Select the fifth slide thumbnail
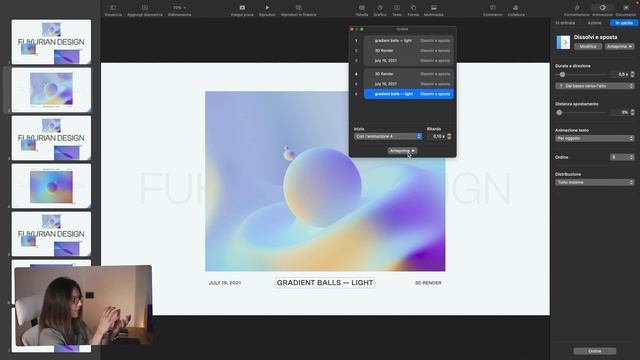Image resolution: width=640 pixels, height=360 pixels. coord(51,234)
